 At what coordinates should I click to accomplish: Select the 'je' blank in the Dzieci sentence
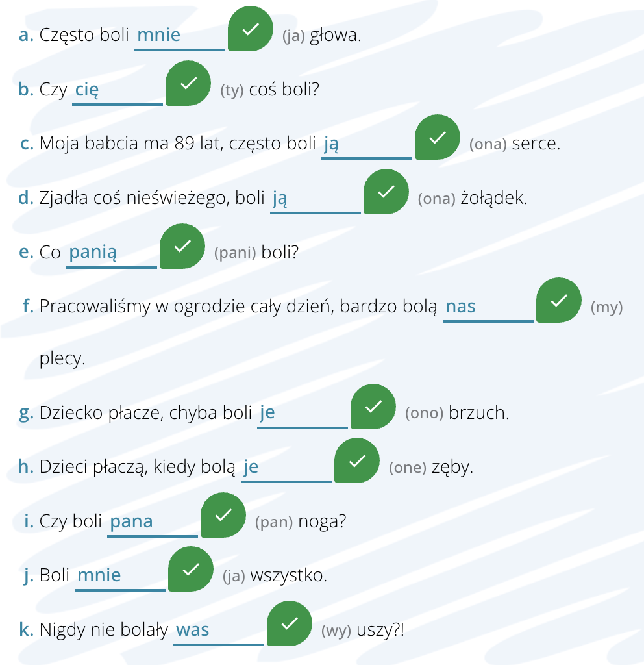[286, 469]
